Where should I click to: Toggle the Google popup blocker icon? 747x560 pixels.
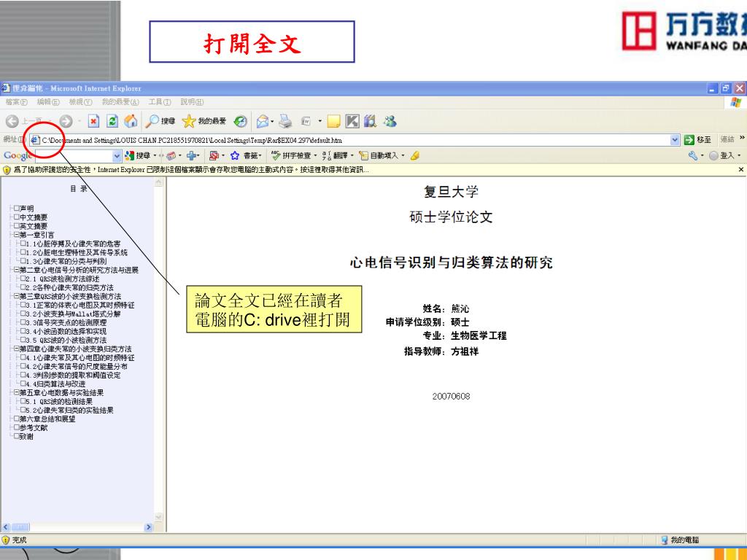(x=214, y=156)
